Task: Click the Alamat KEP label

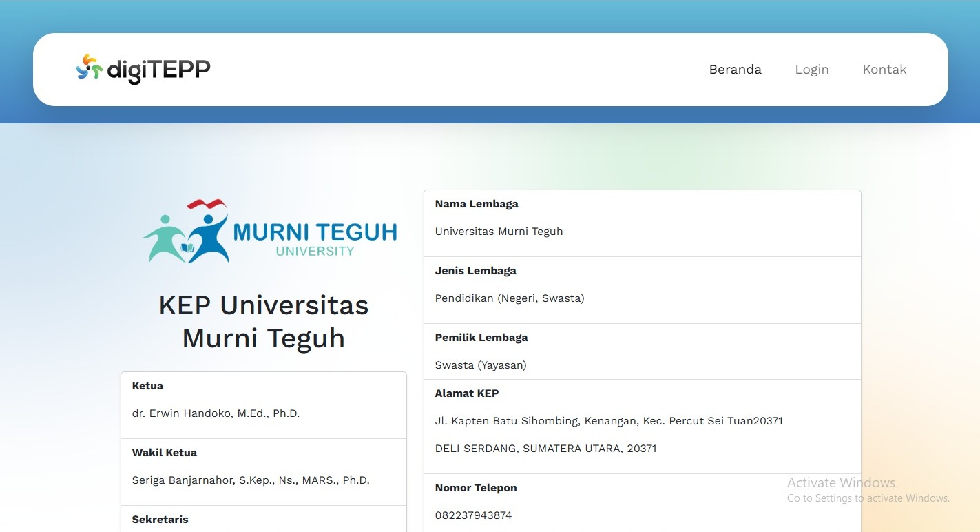Action: click(467, 393)
